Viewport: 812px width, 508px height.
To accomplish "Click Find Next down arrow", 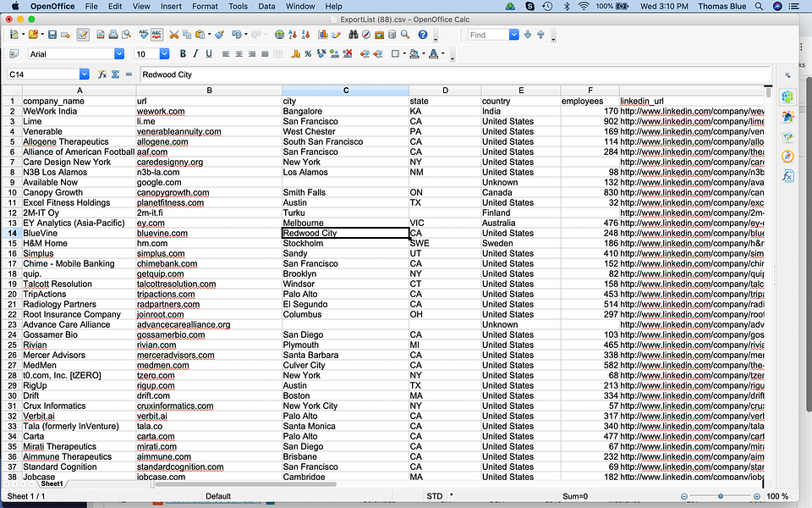I will point(528,35).
